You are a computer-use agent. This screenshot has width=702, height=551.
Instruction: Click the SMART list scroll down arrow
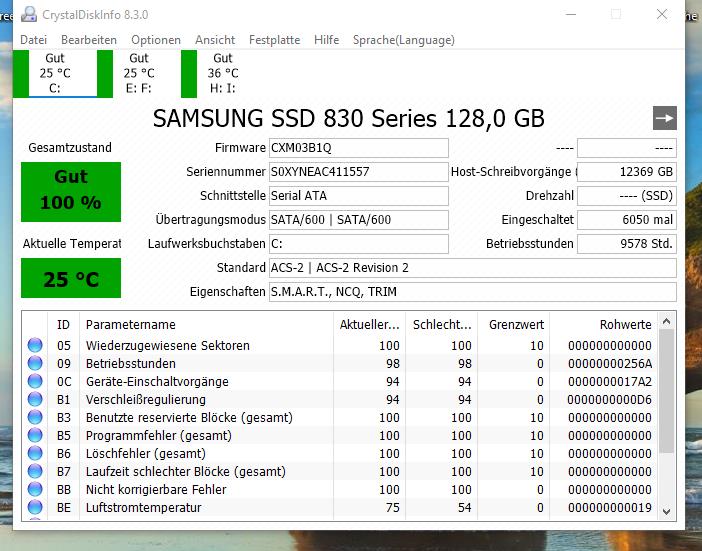666,511
